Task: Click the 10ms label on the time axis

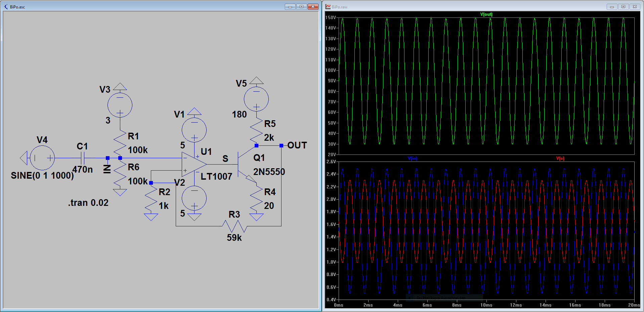Action: point(486,305)
